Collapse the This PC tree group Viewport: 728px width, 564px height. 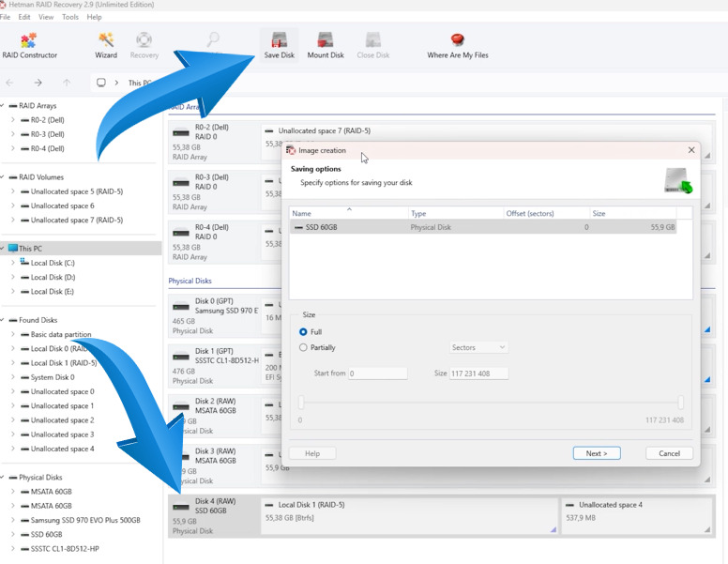[x=2, y=249]
